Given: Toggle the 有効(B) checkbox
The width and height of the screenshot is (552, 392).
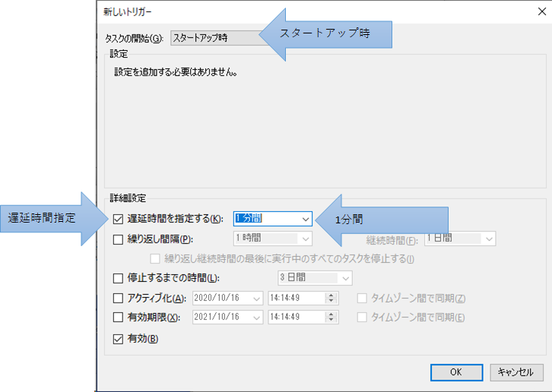Looking at the screenshot, I should coord(118,340).
